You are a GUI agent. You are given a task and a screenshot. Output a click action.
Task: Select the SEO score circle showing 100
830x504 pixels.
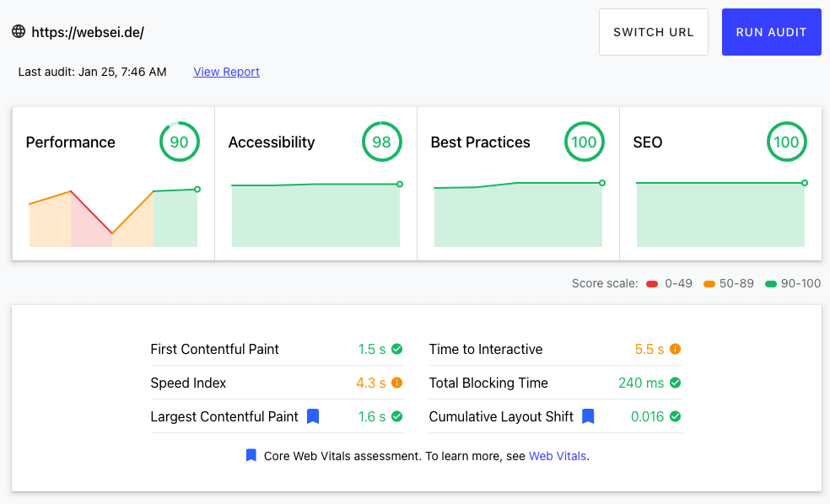[x=787, y=142]
